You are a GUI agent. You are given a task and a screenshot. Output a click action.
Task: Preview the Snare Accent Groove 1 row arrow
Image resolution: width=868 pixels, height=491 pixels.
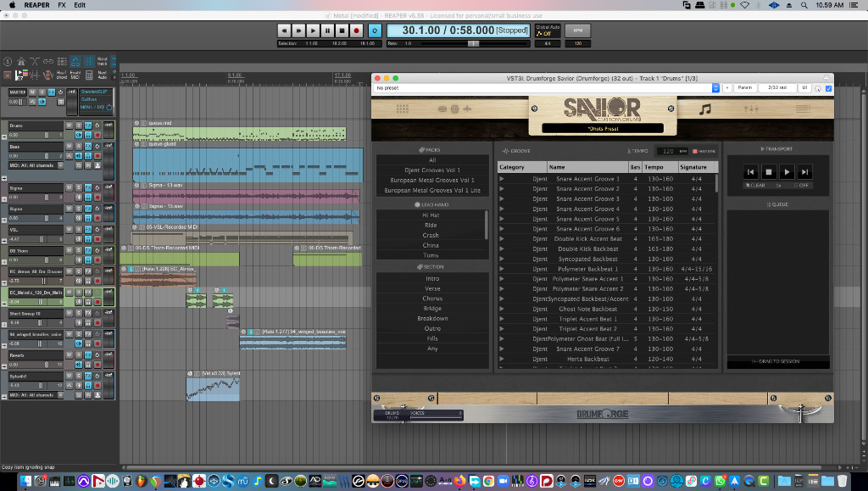coord(502,179)
